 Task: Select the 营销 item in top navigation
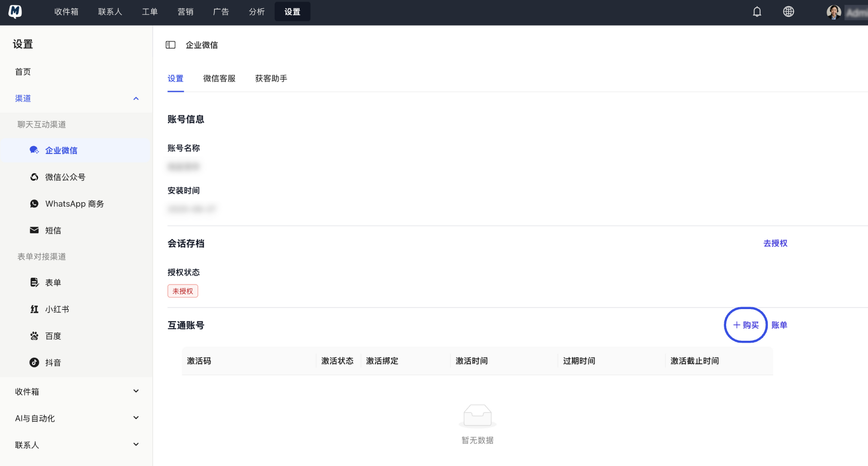(x=185, y=11)
